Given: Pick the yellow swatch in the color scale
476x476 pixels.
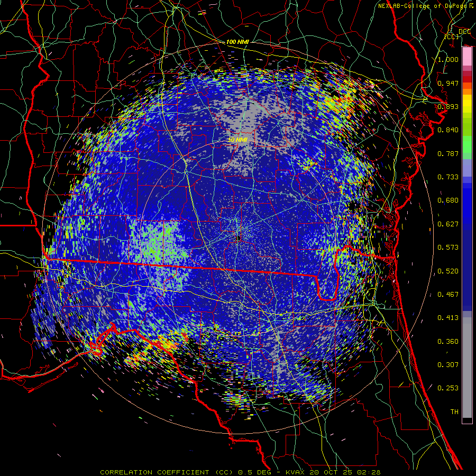Looking at the screenshot, I should [467, 104].
